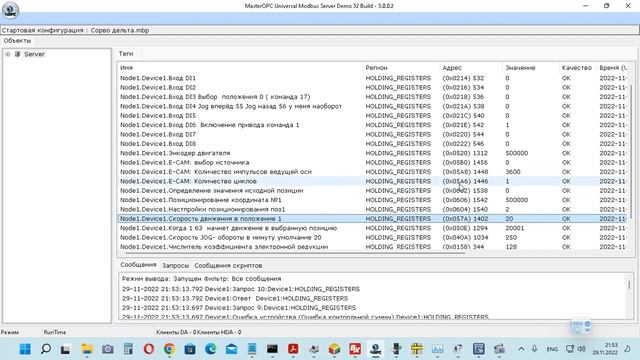Click the MasterOPC icon on the taskbar
The image size is (640, 360).
[376, 349]
